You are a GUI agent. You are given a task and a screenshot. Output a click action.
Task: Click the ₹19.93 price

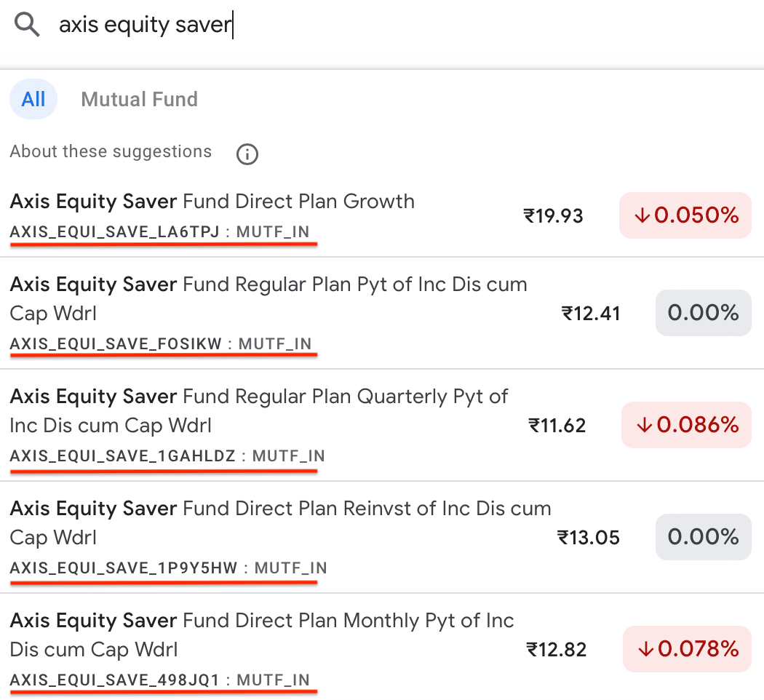click(553, 215)
